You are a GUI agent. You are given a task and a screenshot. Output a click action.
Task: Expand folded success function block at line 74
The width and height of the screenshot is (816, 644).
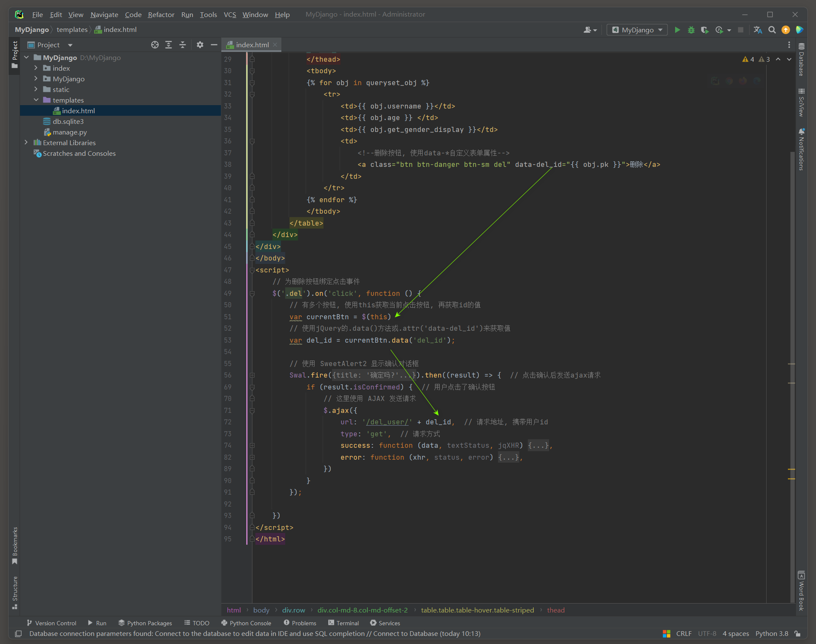(252, 446)
